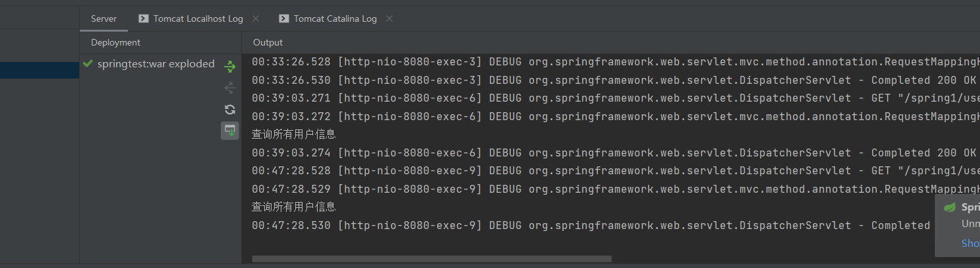
Task: Click second 查询所有用户信息 output line
Action: pyautogui.click(x=294, y=207)
